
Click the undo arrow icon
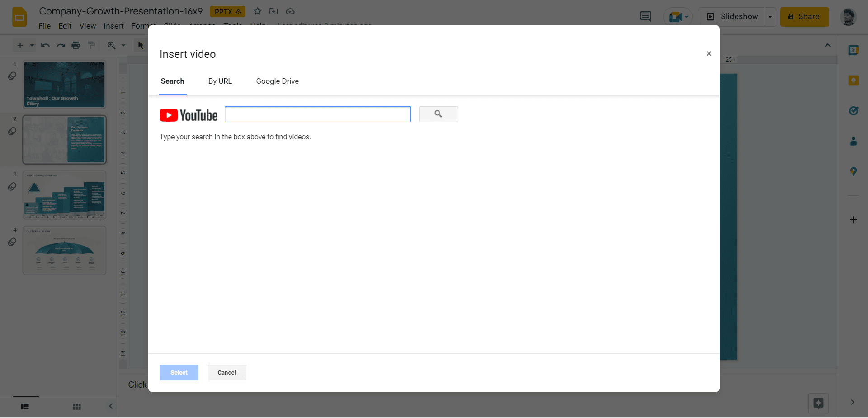coord(45,45)
